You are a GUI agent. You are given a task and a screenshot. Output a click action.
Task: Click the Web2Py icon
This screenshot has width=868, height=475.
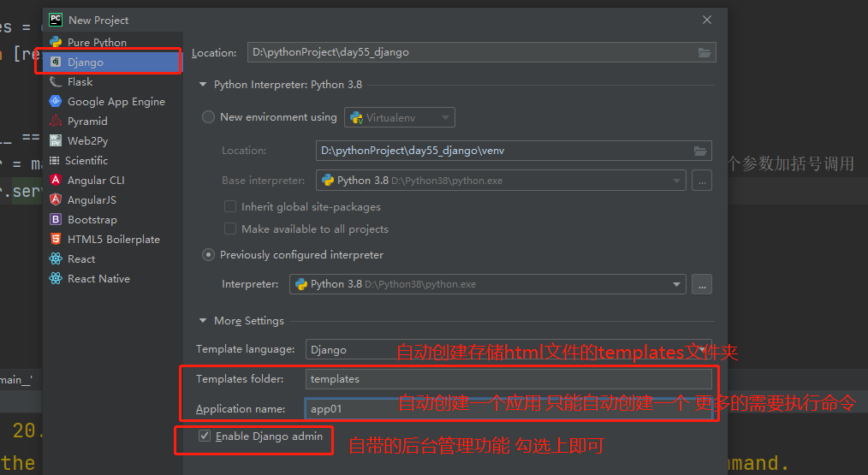[x=56, y=140]
